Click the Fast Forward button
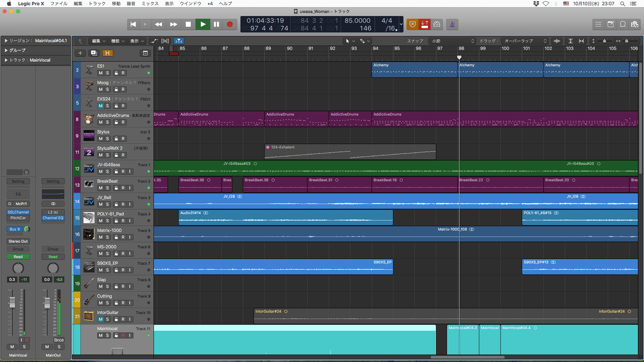Image resolution: width=644 pixels, height=362 pixels. (173, 24)
